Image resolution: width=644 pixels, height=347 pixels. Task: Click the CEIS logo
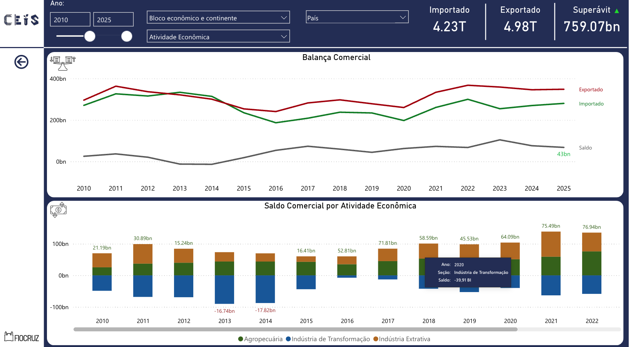pos(21,20)
